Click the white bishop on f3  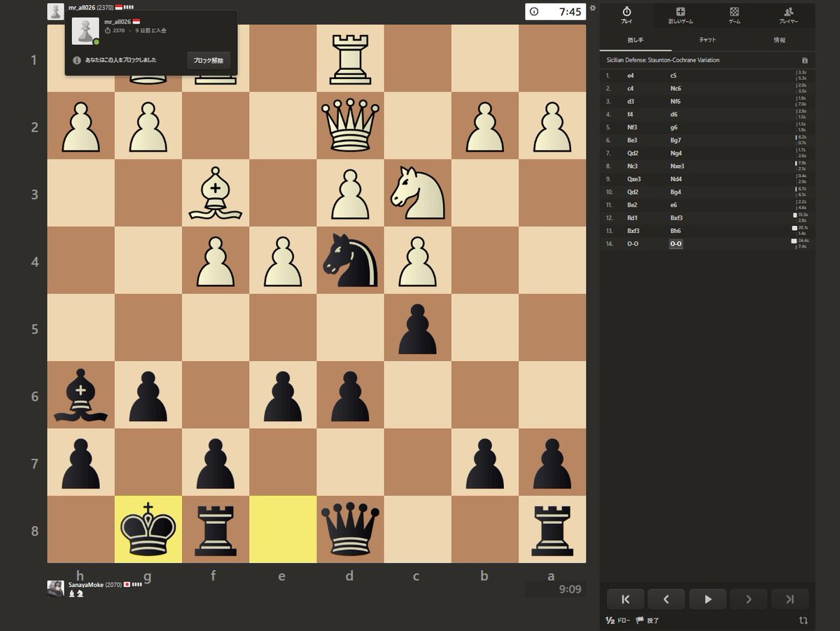click(x=216, y=193)
